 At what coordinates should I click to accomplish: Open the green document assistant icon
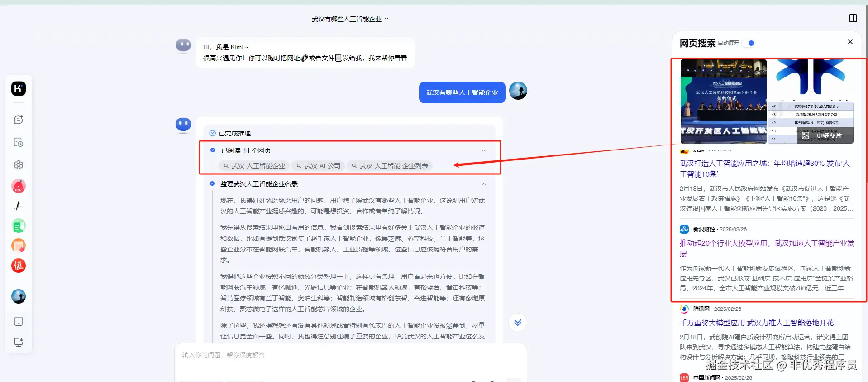(x=19, y=226)
